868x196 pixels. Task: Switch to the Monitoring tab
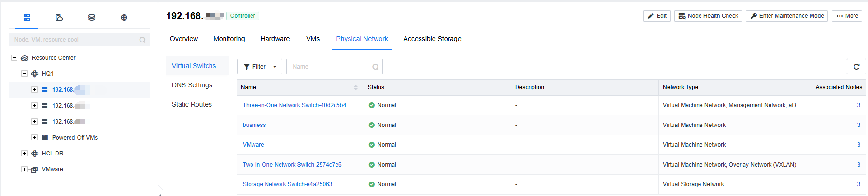[x=229, y=39]
